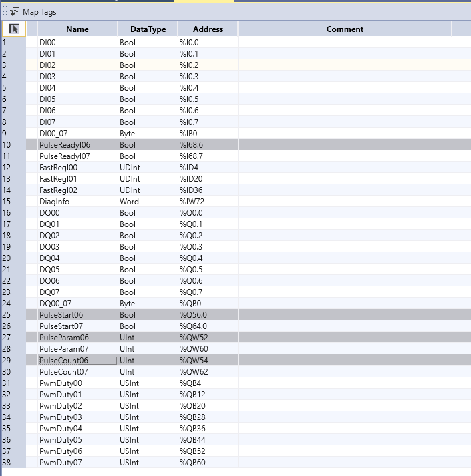
Task: Open the DataType cell for FastRegI00
Action: pyautogui.click(x=148, y=168)
